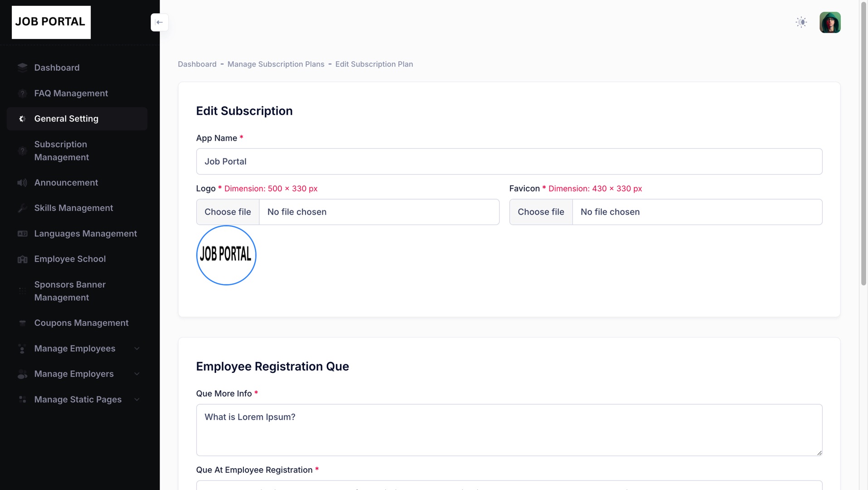Click the Skills Management wrench icon
Screen dimensions: 868x490
22,208
